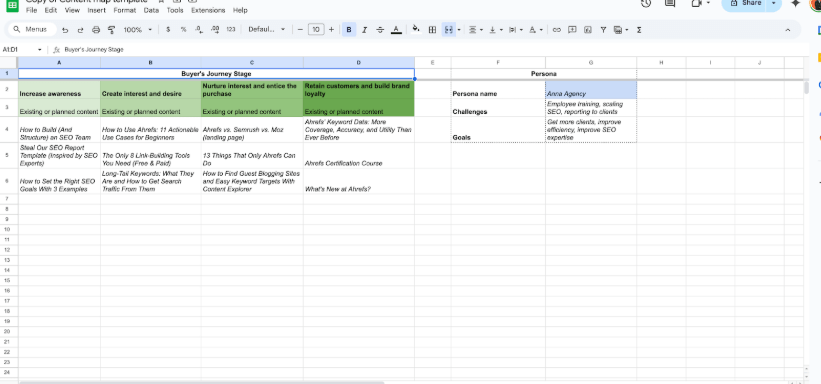Click the font size field
Screen dimensions: 821x384
316,30
